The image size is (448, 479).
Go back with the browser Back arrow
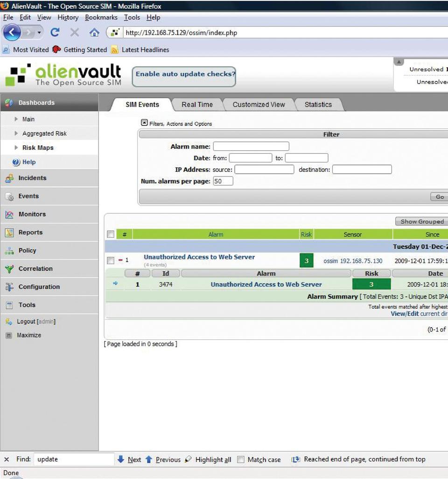point(12,32)
